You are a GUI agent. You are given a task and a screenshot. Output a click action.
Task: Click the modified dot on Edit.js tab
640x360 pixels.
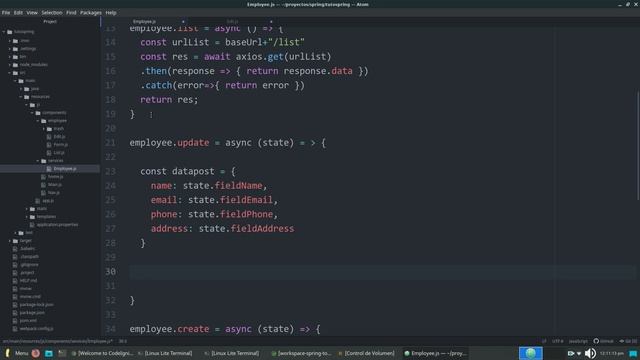[x=271, y=21]
